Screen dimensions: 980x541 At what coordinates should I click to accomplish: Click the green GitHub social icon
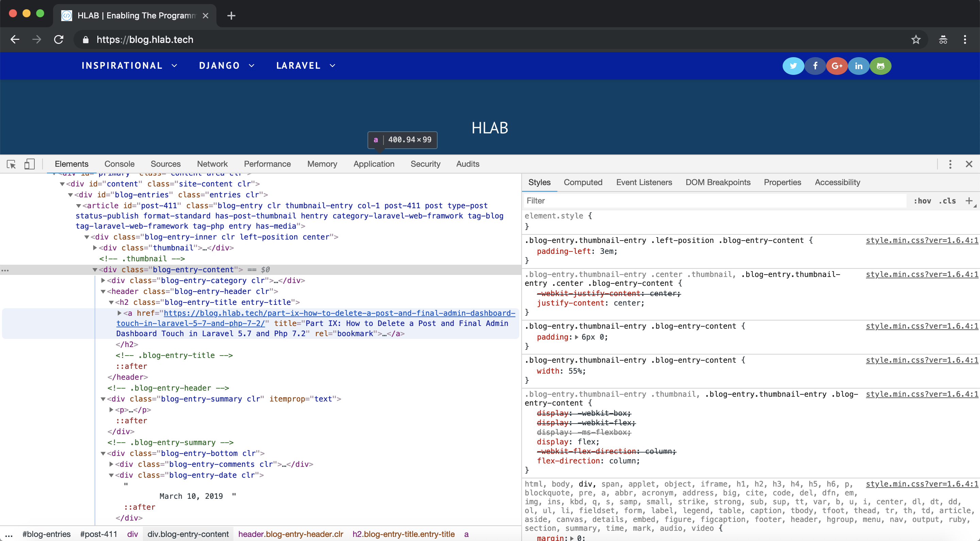pos(880,66)
